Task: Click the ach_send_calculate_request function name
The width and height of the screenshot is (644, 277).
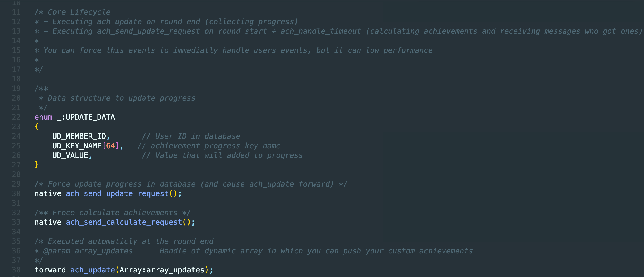Action: click(124, 222)
